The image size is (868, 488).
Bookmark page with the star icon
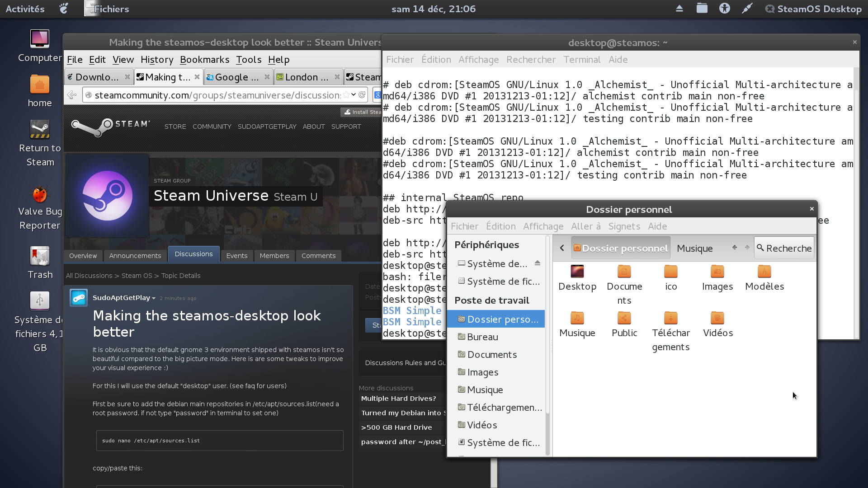(x=346, y=95)
